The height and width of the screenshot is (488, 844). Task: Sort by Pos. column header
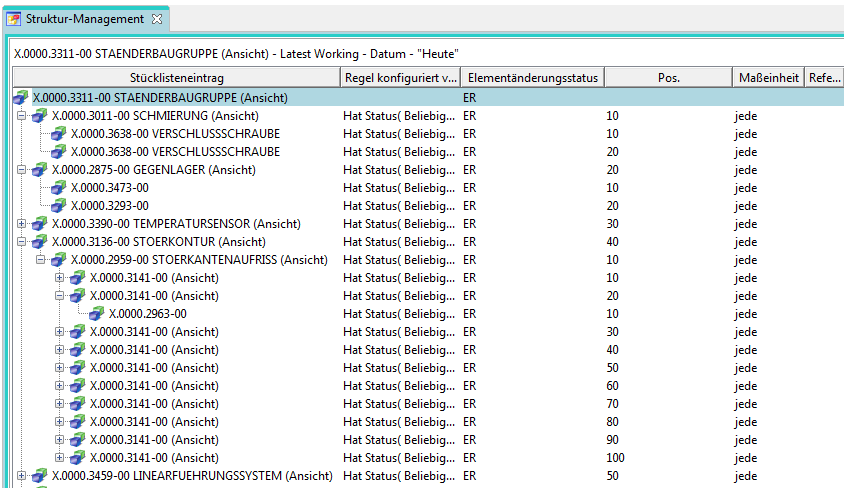tap(668, 78)
